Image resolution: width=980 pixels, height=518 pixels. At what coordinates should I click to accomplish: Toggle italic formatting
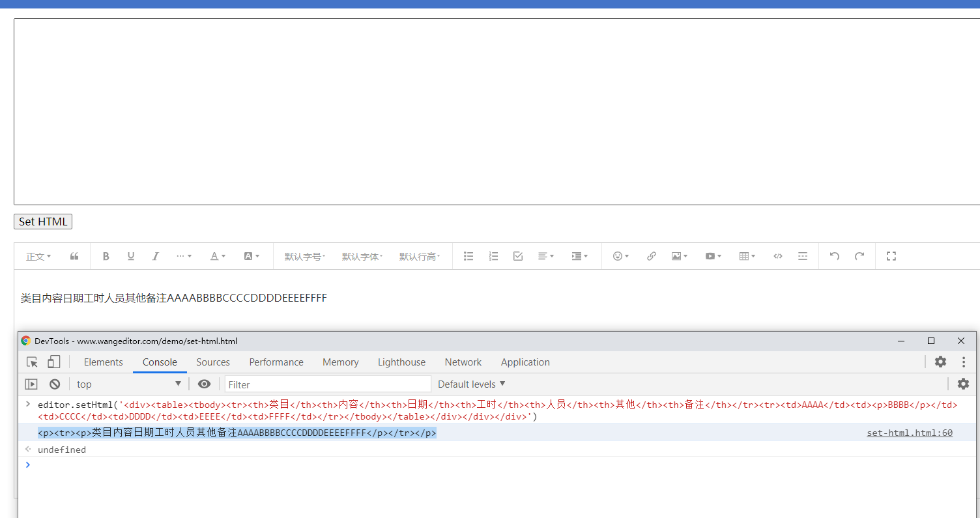155,255
